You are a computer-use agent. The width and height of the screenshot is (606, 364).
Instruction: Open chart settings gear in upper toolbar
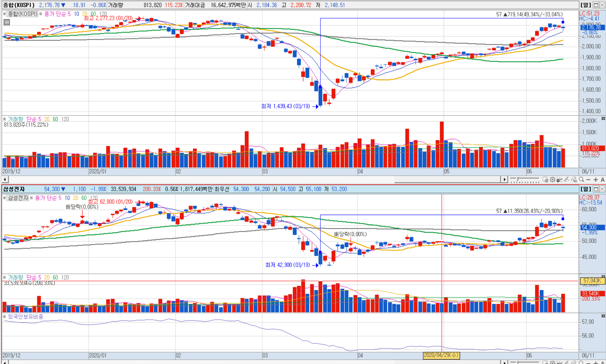pyautogui.click(x=552, y=180)
